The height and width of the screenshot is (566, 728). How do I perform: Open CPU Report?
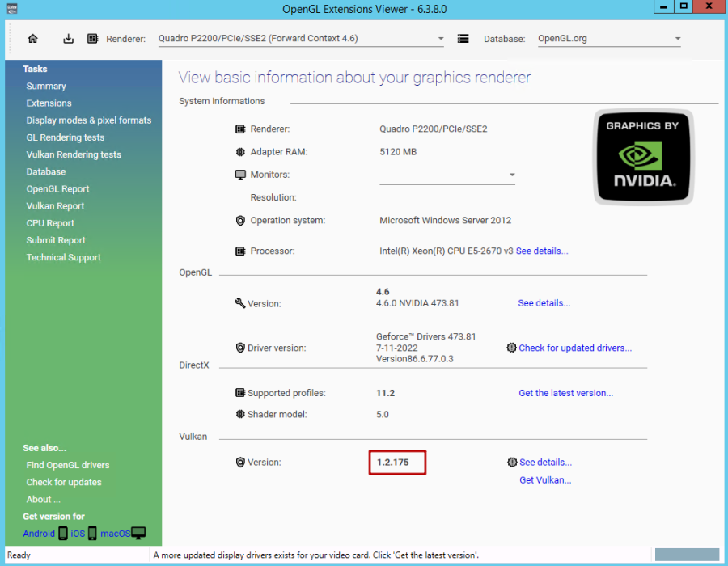(50, 224)
